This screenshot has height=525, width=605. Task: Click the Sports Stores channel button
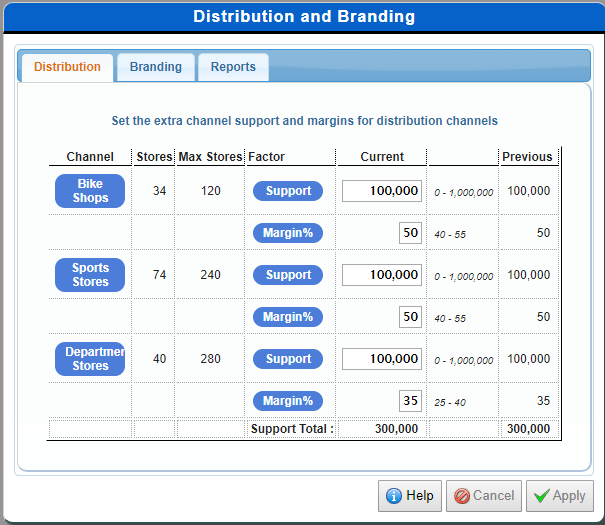(x=90, y=275)
